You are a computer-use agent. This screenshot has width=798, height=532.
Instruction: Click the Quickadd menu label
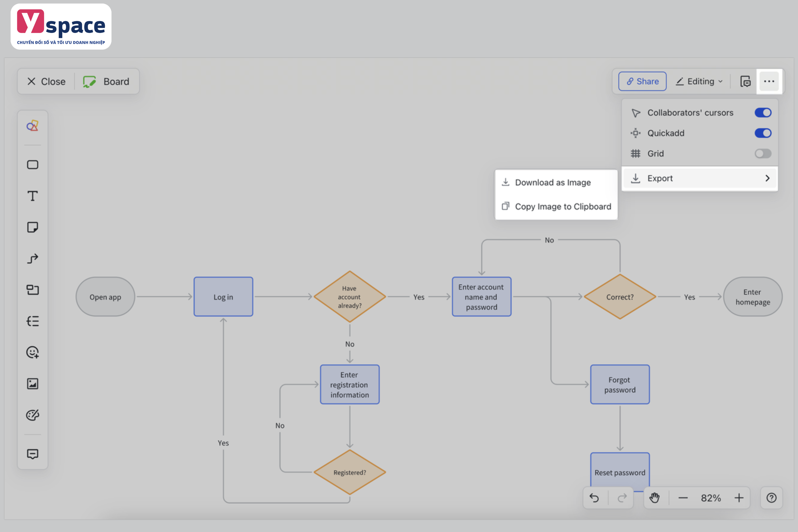pyautogui.click(x=666, y=133)
